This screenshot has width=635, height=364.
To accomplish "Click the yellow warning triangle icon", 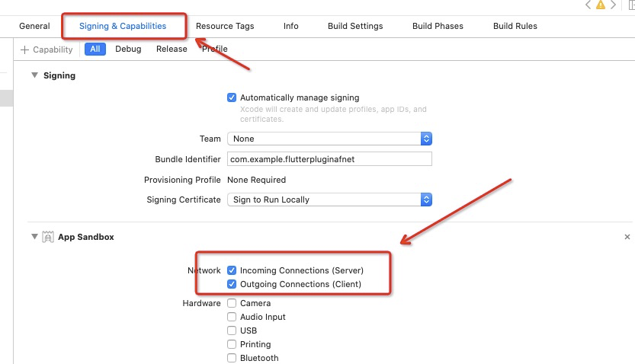I will [x=601, y=5].
